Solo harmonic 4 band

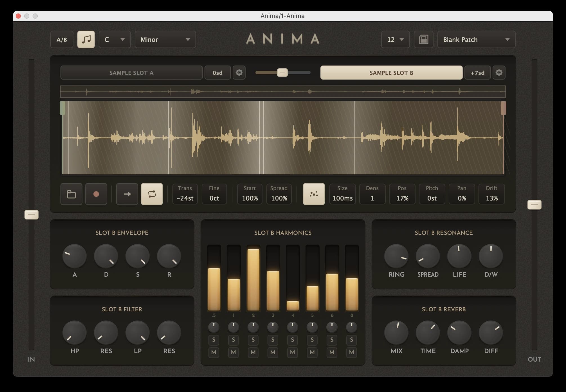[x=293, y=340]
